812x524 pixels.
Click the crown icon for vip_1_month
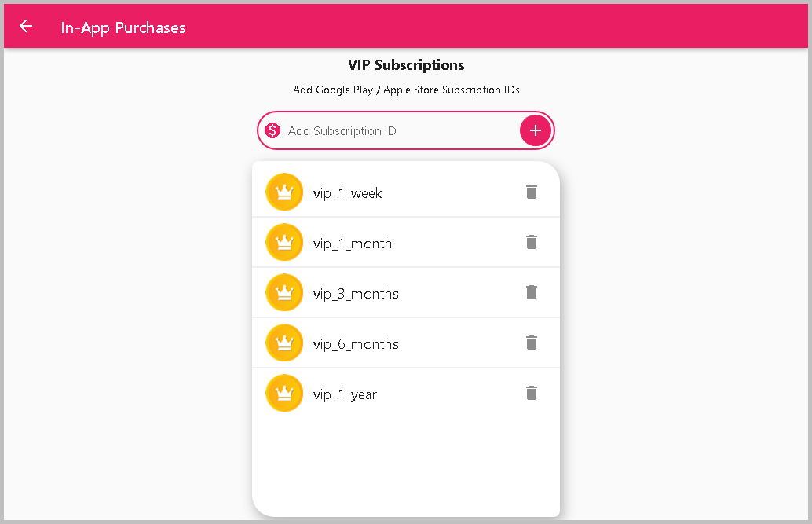coord(284,243)
